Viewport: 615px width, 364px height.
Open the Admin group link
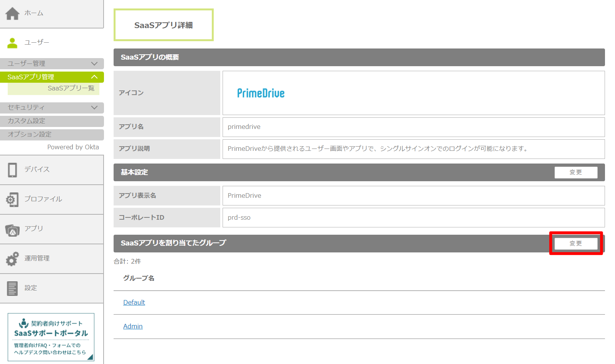[x=133, y=326]
